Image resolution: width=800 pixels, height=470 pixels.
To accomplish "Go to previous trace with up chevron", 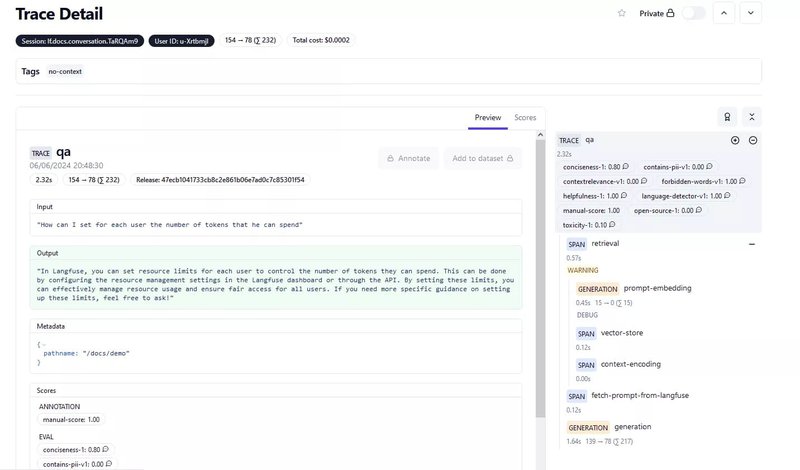I will (724, 13).
